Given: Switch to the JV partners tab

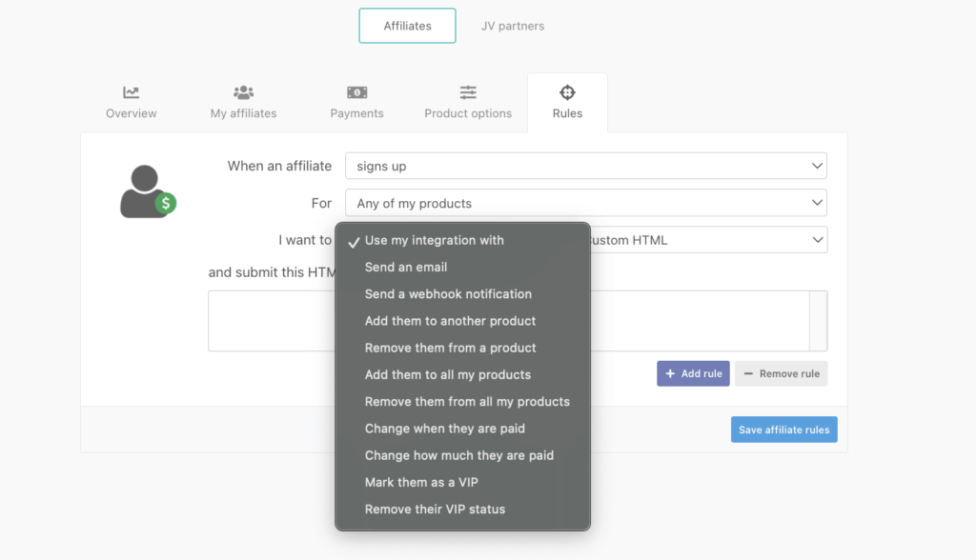Looking at the screenshot, I should 513,26.
